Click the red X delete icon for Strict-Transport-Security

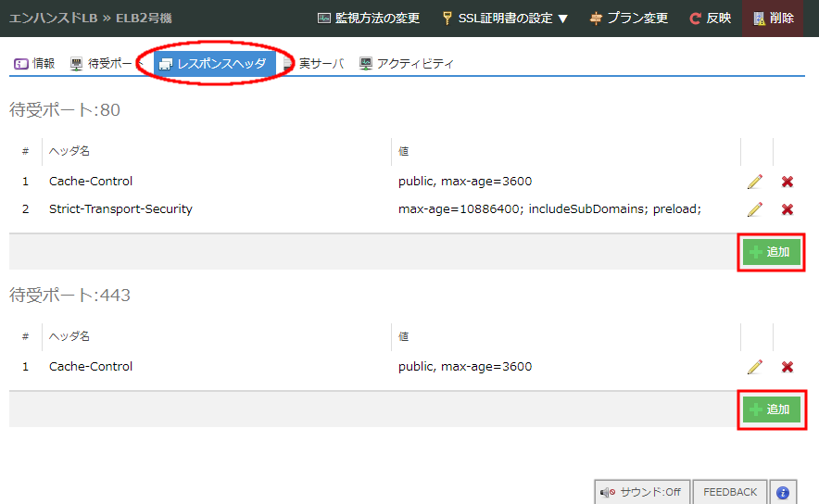(787, 209)
